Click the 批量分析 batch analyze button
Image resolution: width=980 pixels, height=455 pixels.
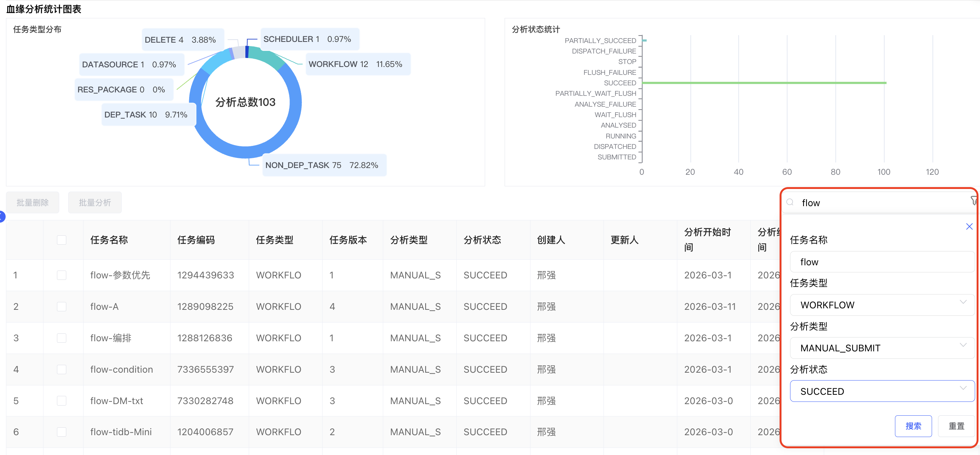pyautogui.click(x=95, y=202)
